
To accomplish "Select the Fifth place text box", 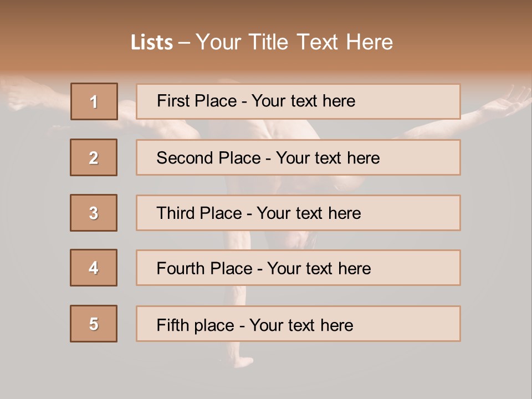I will point(298,324).
